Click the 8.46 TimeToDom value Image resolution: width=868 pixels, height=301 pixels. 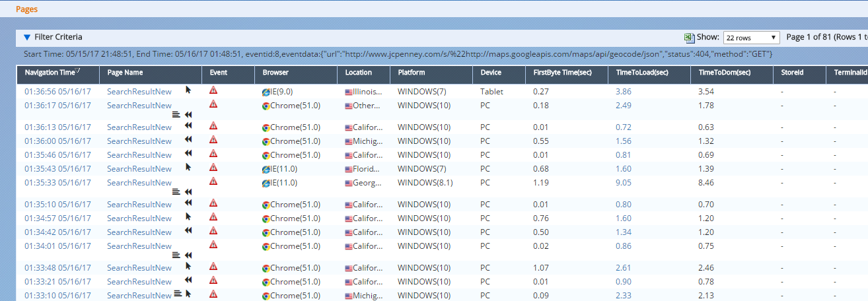click(x=706, y=183)
